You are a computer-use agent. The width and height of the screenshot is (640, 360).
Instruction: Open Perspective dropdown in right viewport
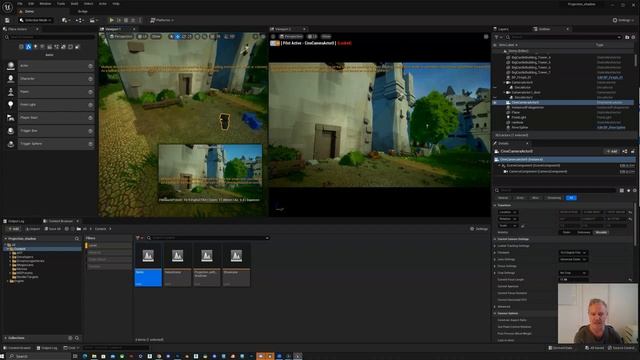point(291,37)
